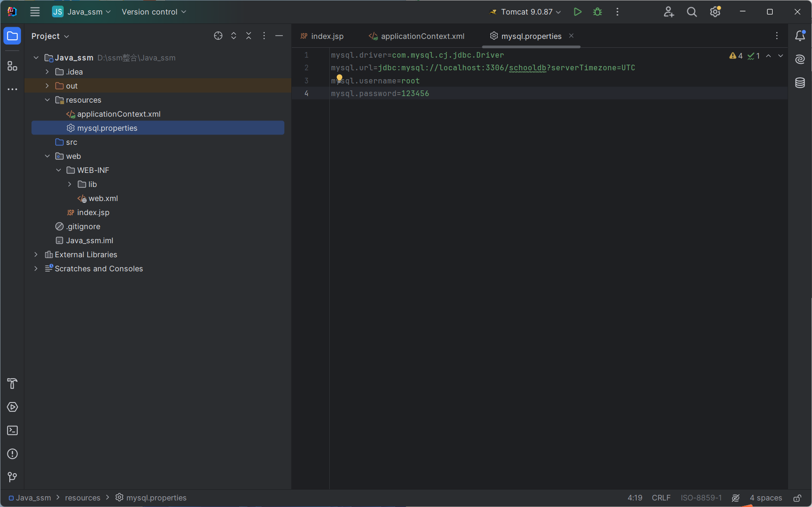Click the yellow intention lightbulb on line 3
Image resolution: width=812 pixels, height=507 pixels.
(340, 78)
